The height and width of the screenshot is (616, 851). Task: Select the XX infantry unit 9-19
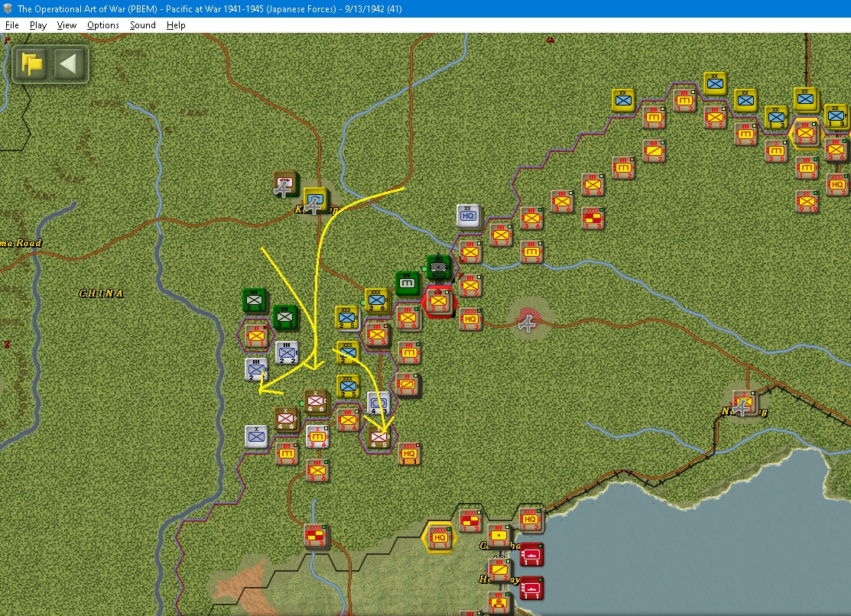click(x=807, y=201)
